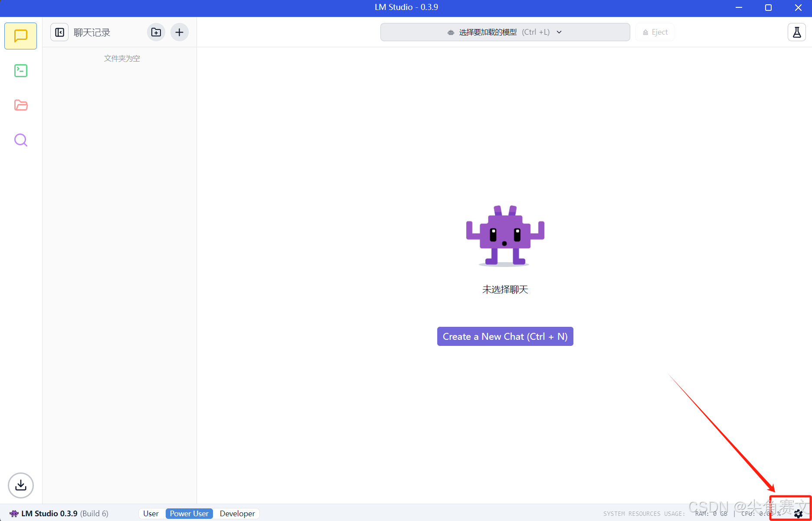Click the LM Studio logo in status bar
This screenshot has height=521, width=812.
point(14,514)
